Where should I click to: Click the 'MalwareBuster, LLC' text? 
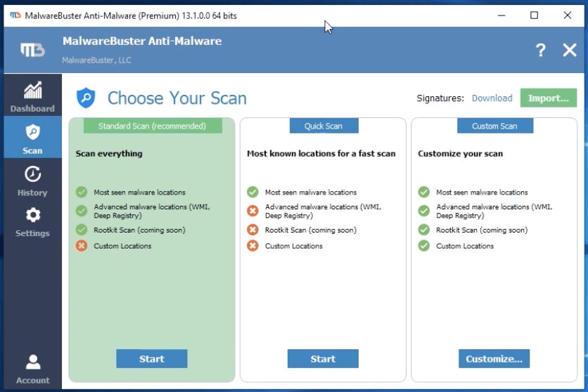click(97, 60)
